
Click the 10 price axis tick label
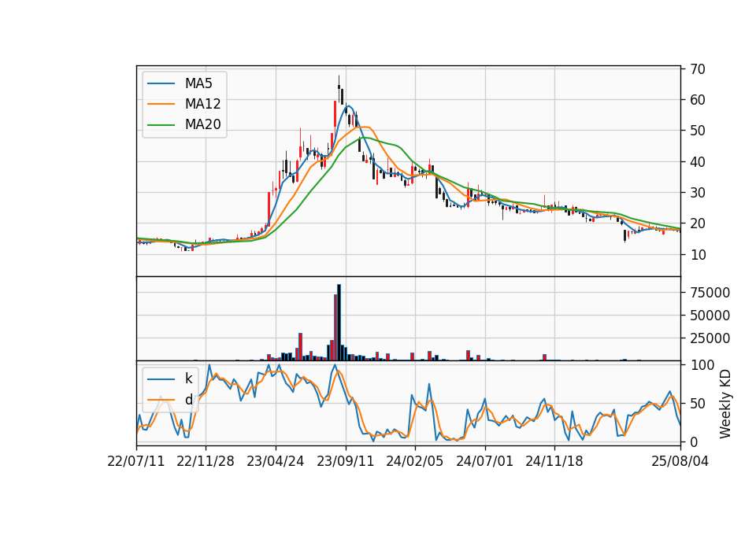tap(698, 255)
